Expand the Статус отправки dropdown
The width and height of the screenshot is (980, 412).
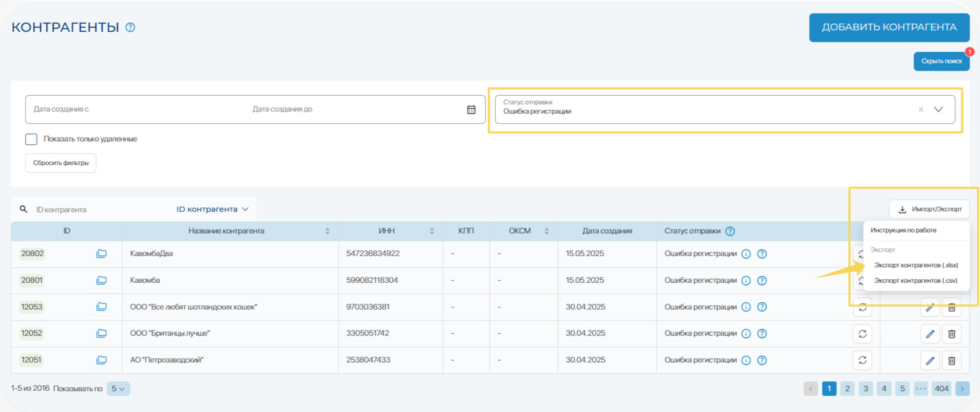tap(938, 110)
